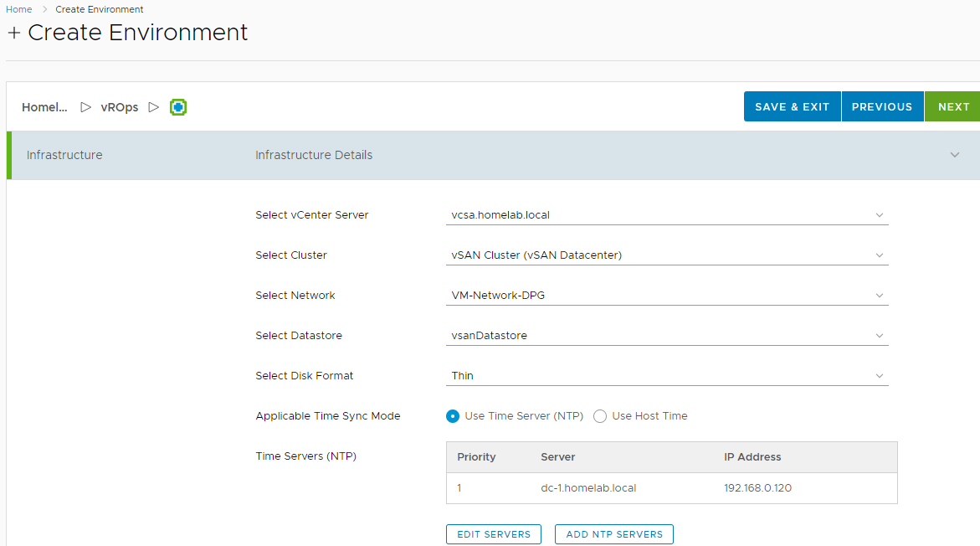Go to Homel... wizard step
The width and height of the screenshot is (980, 546).
(x=44, y=107)
